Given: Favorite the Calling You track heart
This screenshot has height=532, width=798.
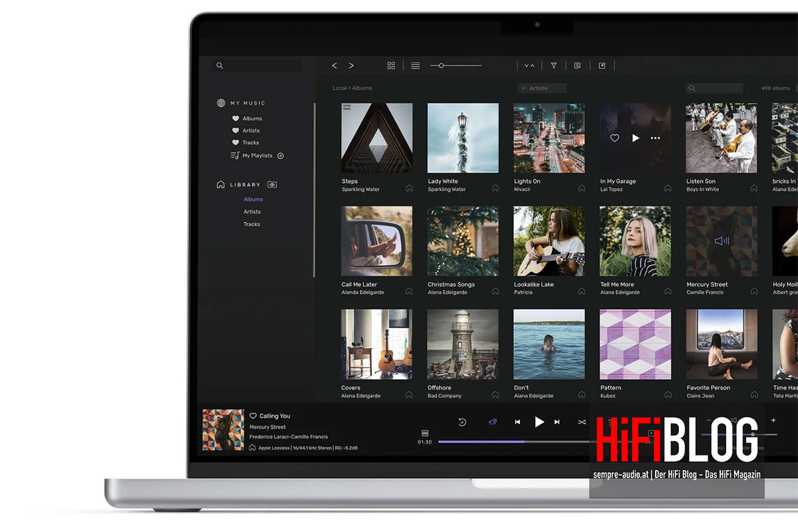Looking at the screenshot, I should click(x=253, y=416).
